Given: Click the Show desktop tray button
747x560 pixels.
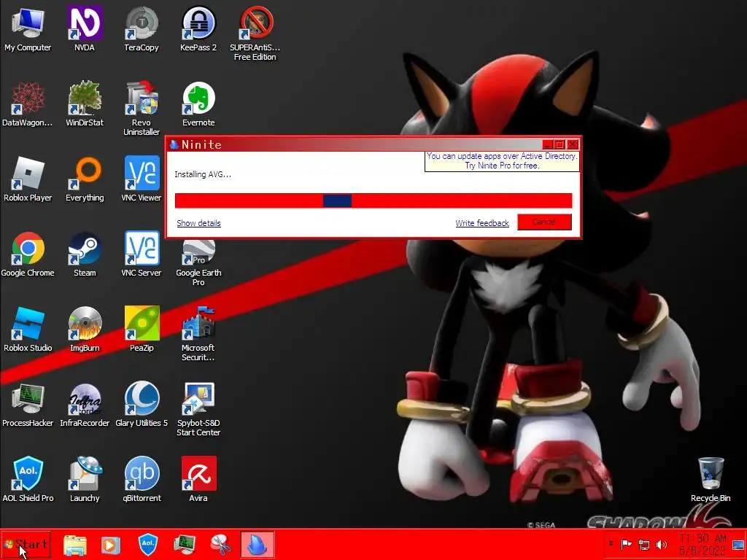Looking at the screenshot, I should pyautogui.click(x=738, y=544).
